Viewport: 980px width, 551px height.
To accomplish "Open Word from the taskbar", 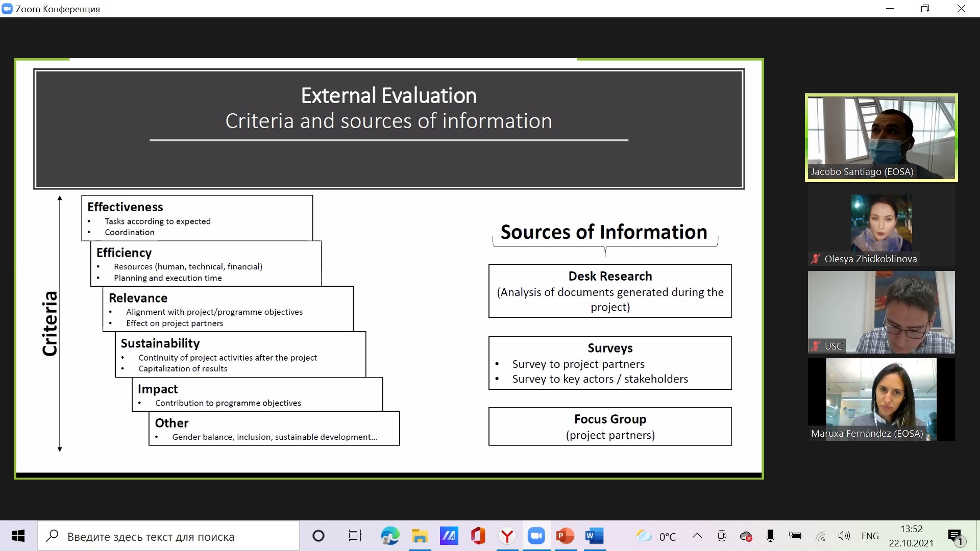I will 594,536.
